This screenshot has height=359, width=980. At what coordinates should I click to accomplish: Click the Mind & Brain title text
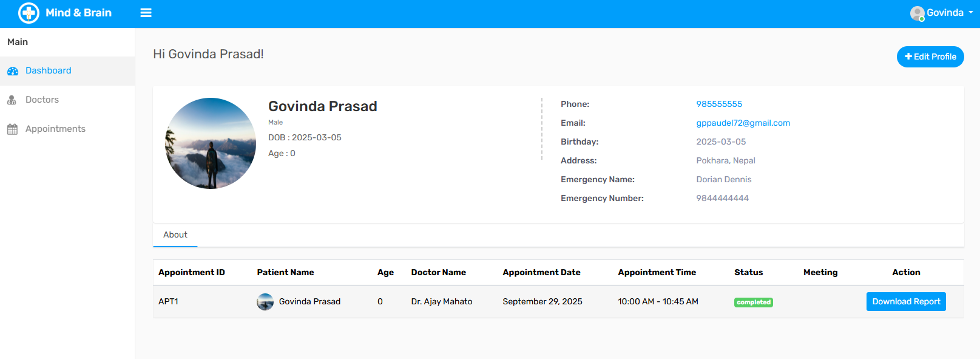[x=78, y=13]
